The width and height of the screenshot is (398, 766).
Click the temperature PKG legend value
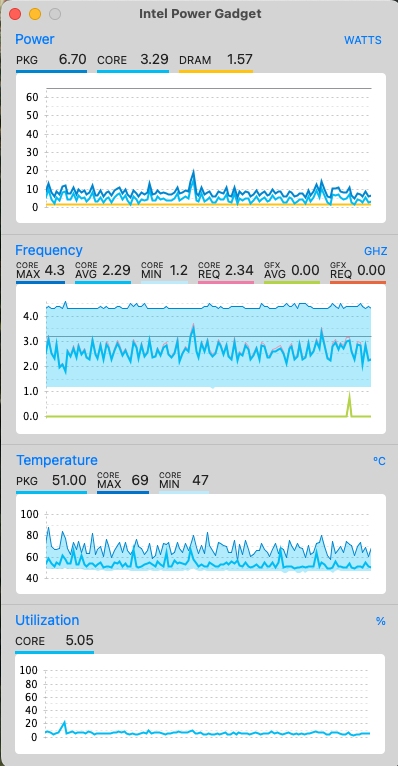pyautogui.click(x=69, y=480)
